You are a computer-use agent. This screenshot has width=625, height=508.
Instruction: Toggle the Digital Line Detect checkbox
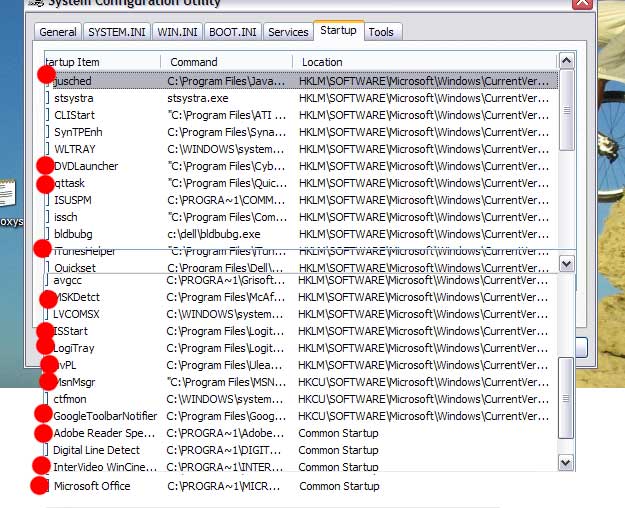click(x=47, y=450)
